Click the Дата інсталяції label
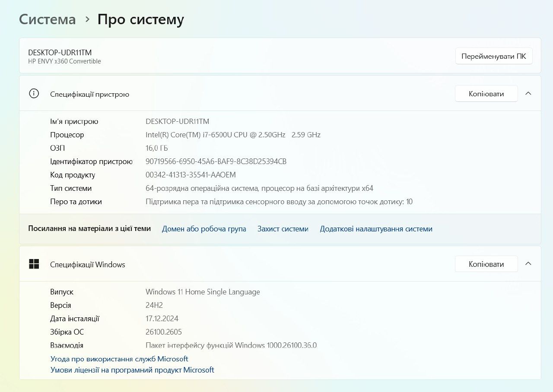 [x=75, y=319]
